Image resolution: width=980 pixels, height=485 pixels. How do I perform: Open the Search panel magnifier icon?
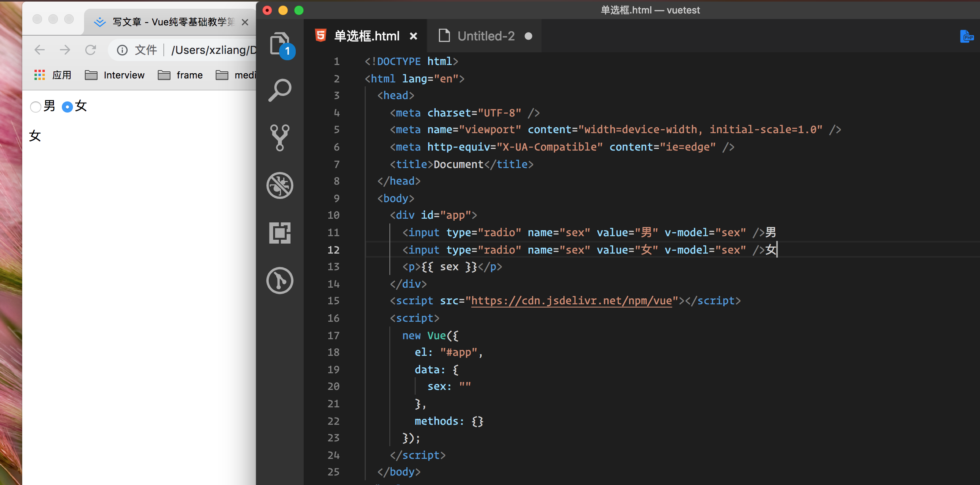pyautogui.click(x=279, y=90)
